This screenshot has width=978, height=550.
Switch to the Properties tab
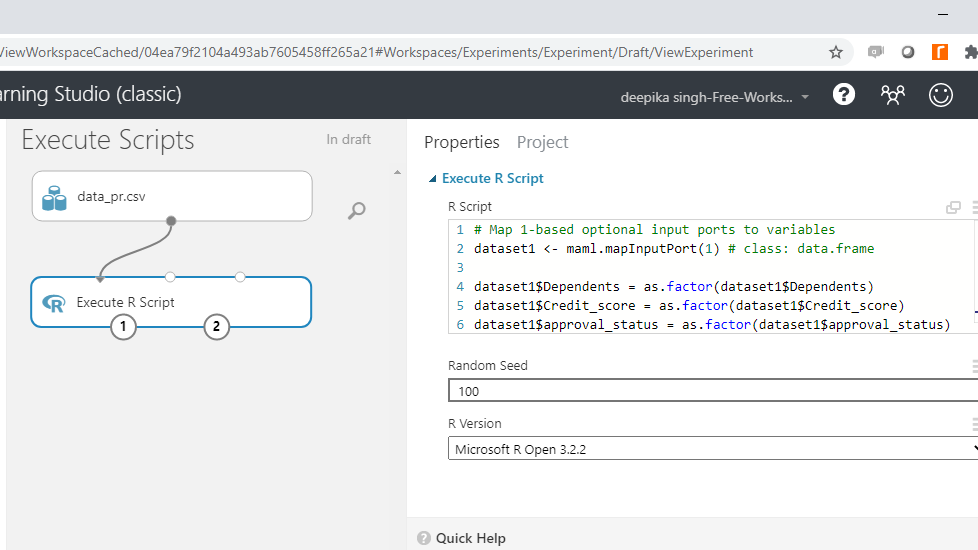(x=462, y=142)
